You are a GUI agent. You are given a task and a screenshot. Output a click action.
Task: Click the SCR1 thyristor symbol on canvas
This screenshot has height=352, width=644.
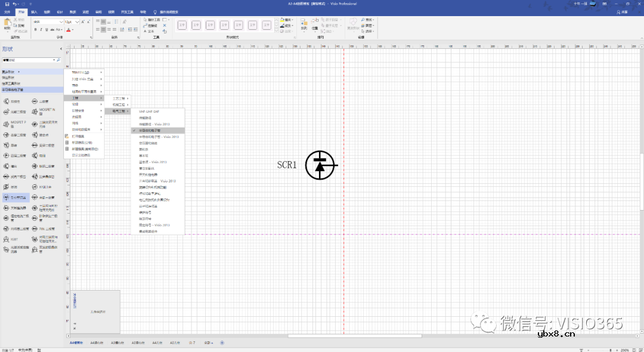320,165
